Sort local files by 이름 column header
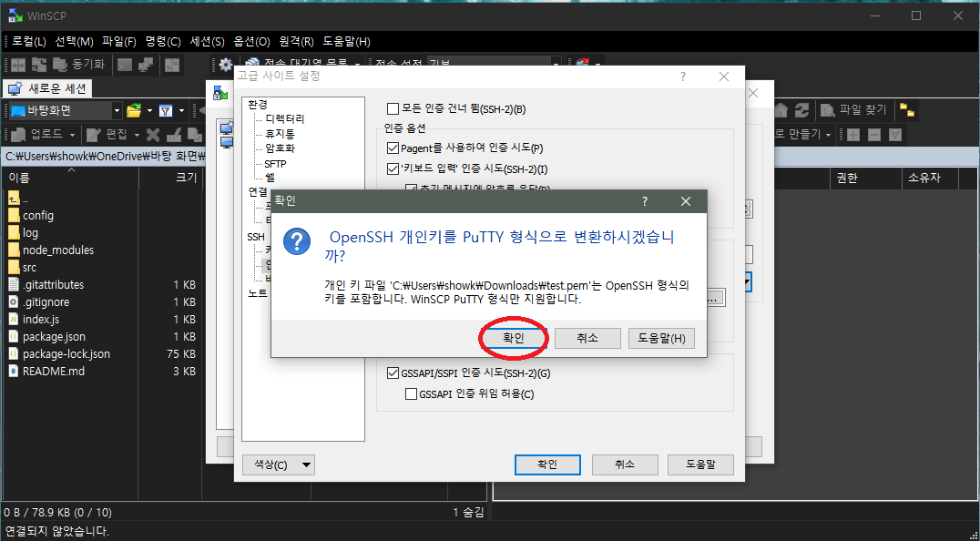 (x=68, y=178)
